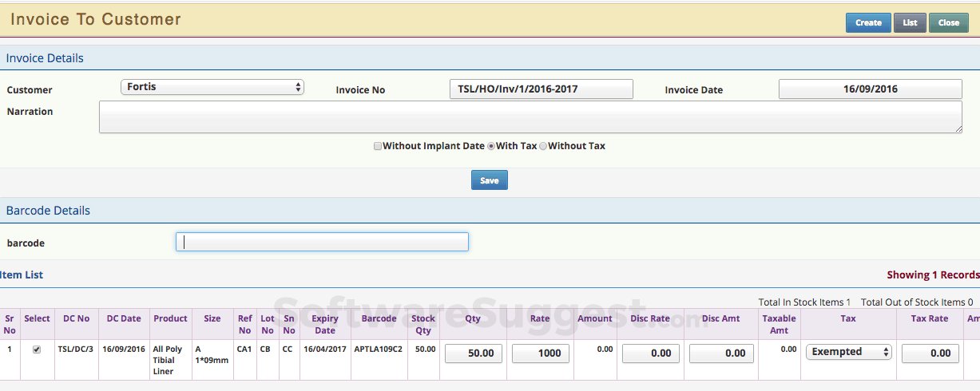Click the Taxable Amt column header
The width and height of the screenshot is (980, 391).
pos(779,324)
